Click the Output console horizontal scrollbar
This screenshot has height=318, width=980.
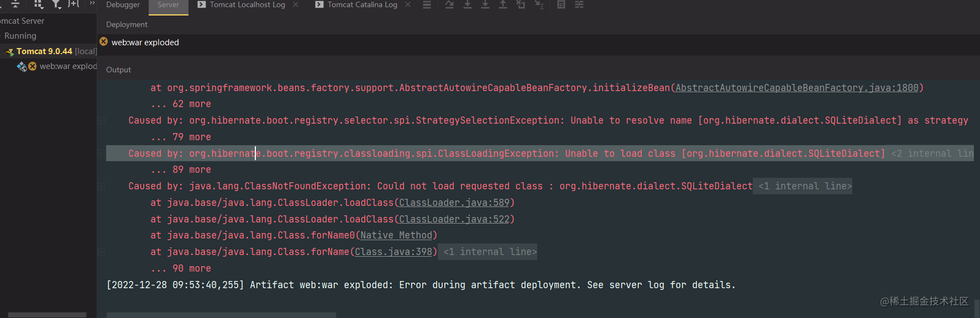pos(221,315)
